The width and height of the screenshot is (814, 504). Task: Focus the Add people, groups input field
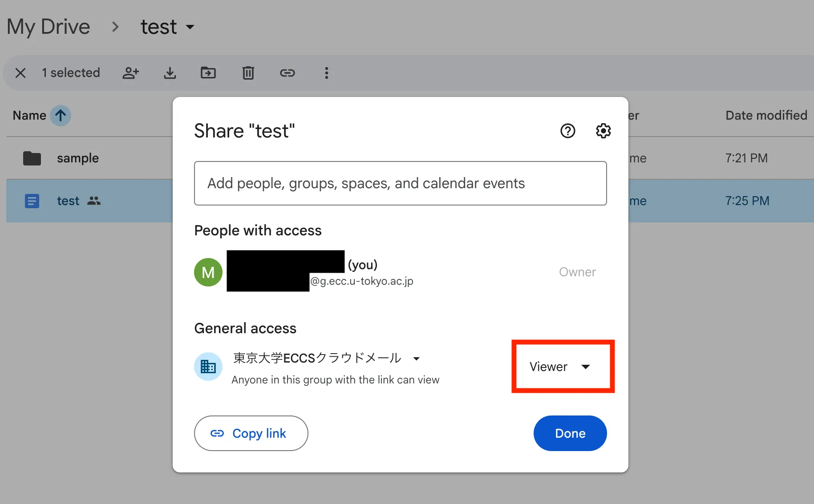[401, 183]
